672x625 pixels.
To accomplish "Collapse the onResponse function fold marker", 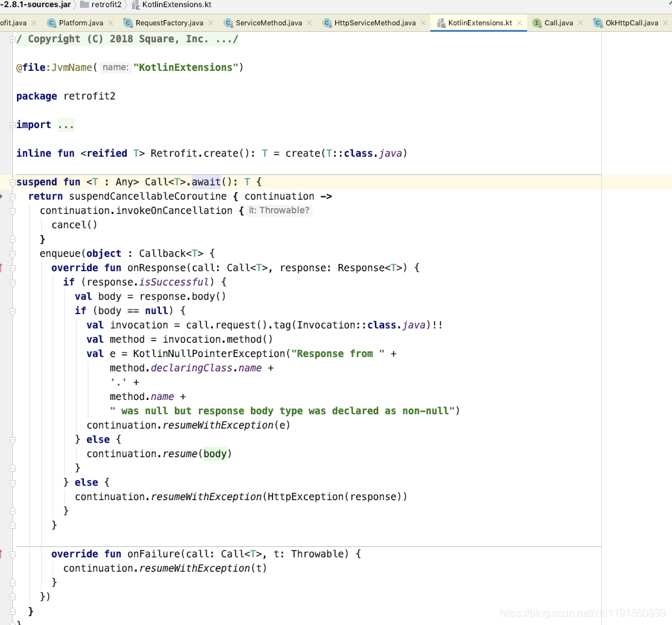I will pos(12,268).
